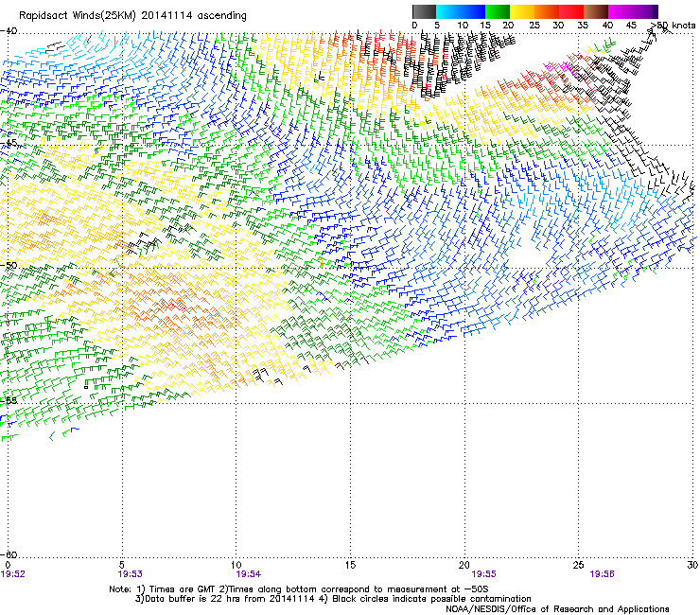Screen dimensions: 700x615
Task: Click the cyan 5-10 knots legend swatch
Action: pos(448,11)
